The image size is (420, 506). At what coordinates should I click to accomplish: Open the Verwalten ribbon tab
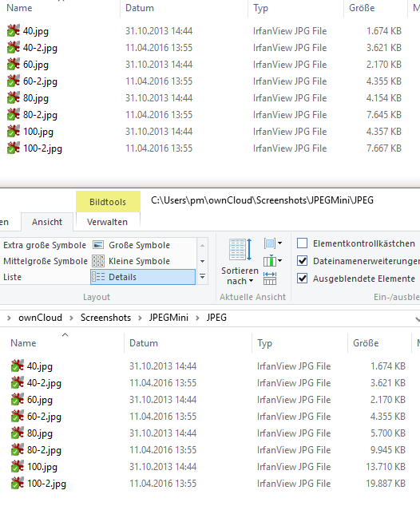(107, 222)
